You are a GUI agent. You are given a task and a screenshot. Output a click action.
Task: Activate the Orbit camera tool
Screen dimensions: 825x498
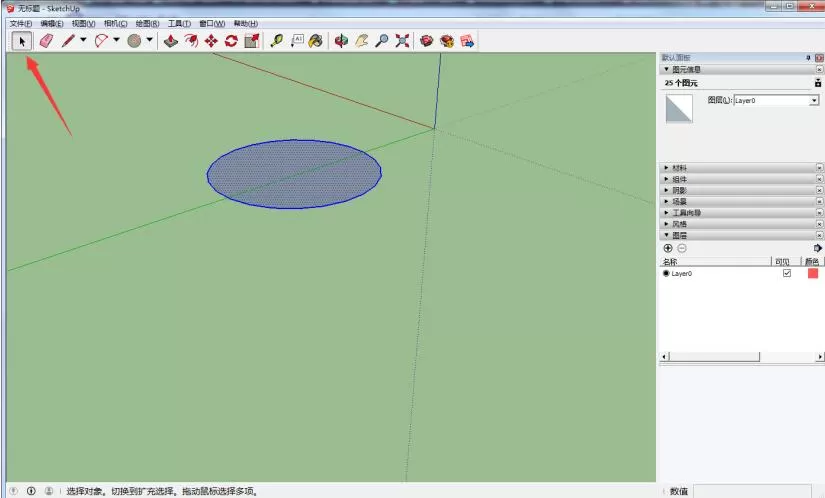point(341,41)
